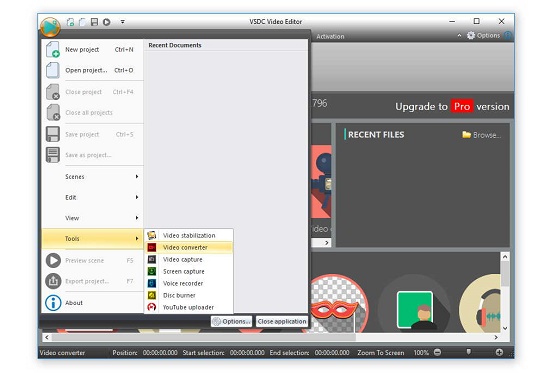Click the save floppy icon in title bar
The image size is (550, 373).
click(94, 22)
